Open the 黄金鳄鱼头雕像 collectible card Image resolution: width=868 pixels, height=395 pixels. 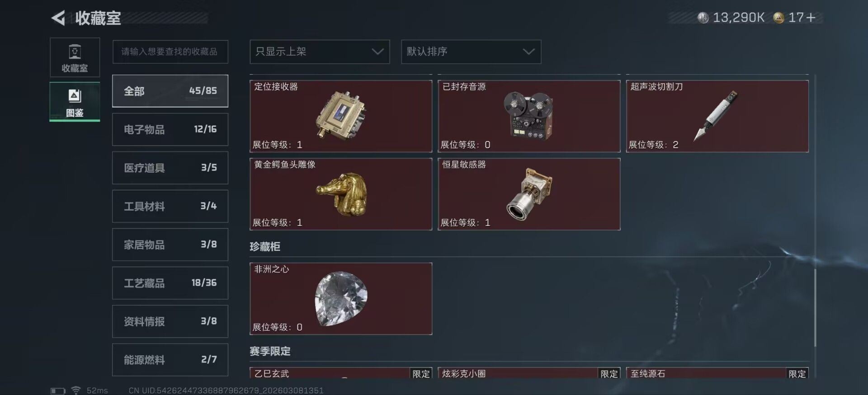(341, 194)
